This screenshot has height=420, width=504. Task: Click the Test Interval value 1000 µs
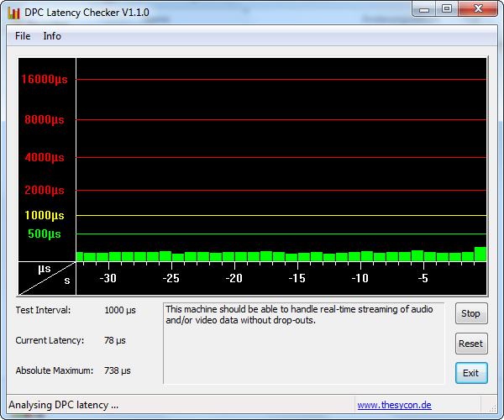click(120, 311)
